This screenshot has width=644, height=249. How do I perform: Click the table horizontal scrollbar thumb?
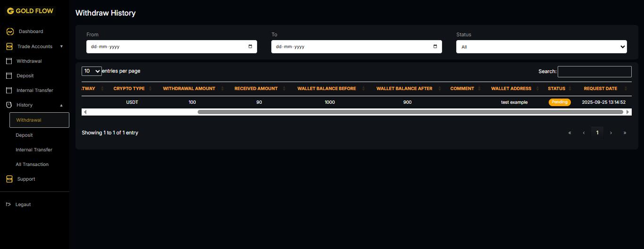[x=410, y=112]
